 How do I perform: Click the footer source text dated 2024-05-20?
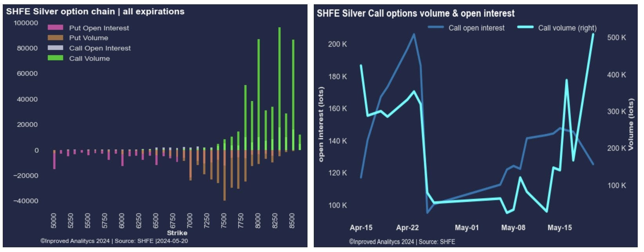(114, 241)
